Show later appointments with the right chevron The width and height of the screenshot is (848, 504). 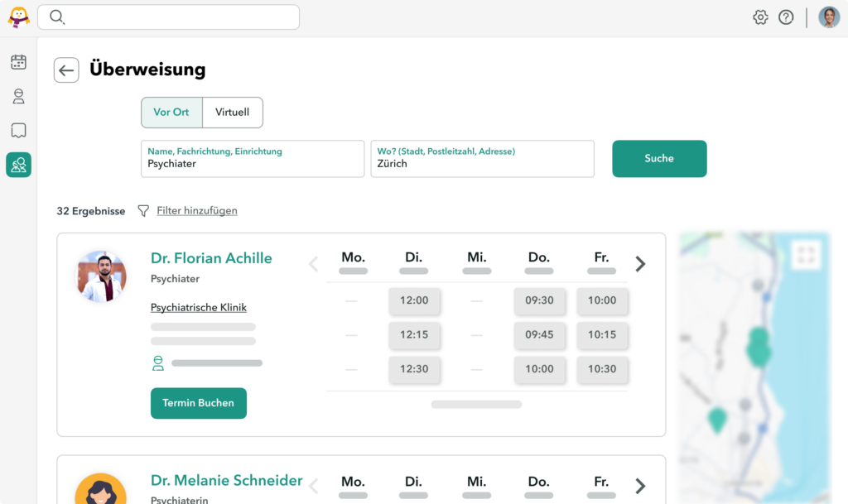[639, 263]
